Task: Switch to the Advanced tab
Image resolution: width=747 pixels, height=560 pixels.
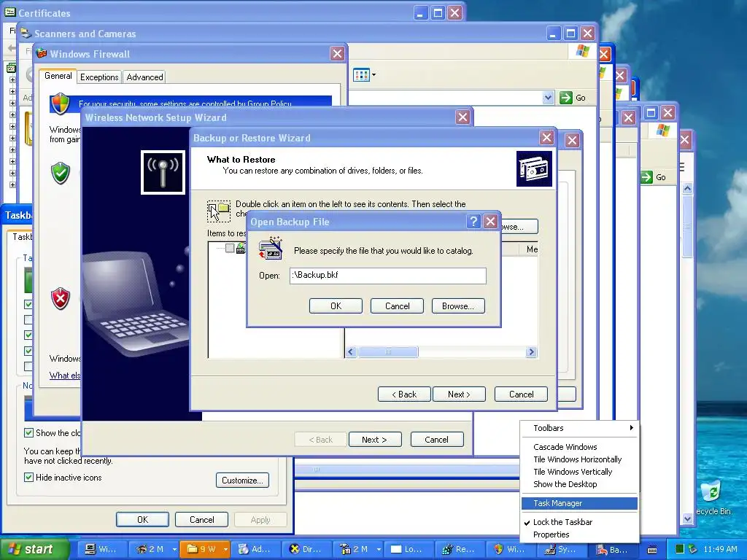Action: tap(144, 77)
